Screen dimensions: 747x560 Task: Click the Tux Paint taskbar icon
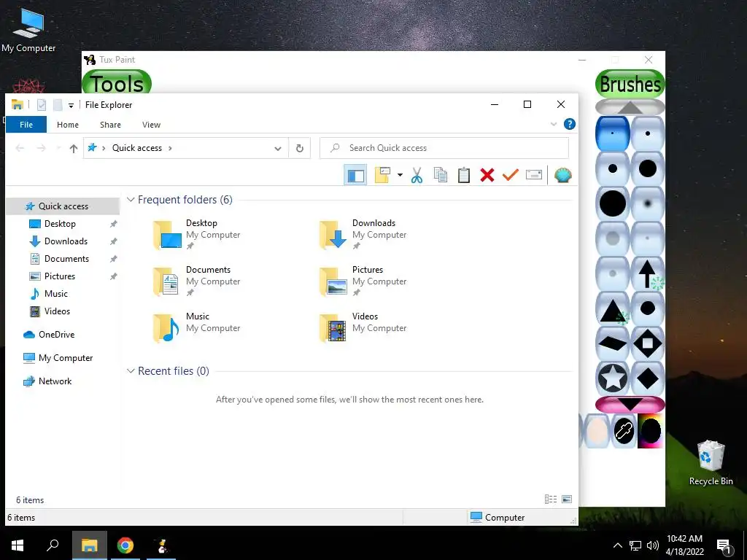click(x=162, y=545)
